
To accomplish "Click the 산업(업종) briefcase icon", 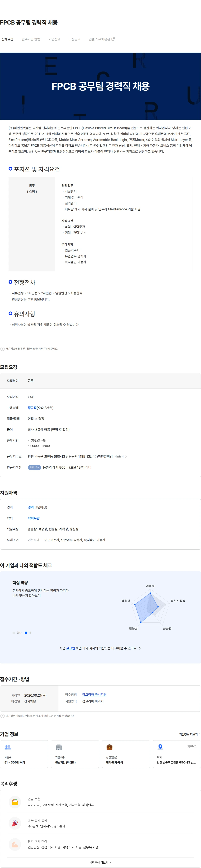I will coord(109,747).
